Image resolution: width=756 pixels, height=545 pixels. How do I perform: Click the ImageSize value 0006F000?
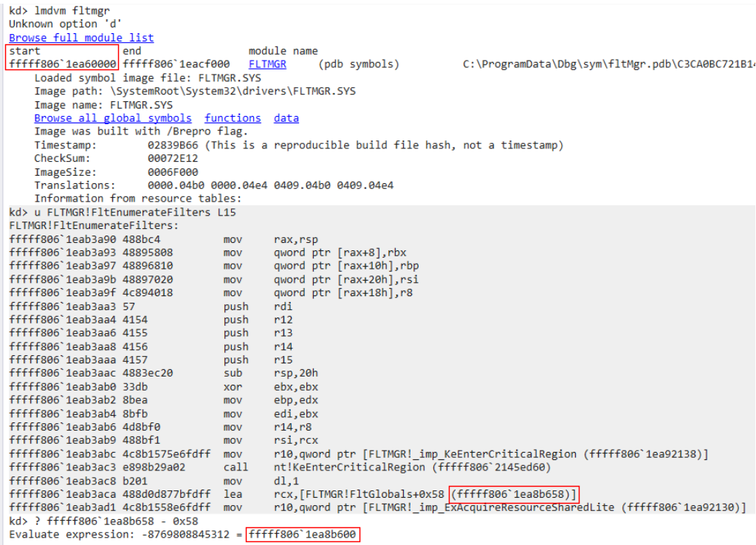pyautogui.click(x=171, y=172)
